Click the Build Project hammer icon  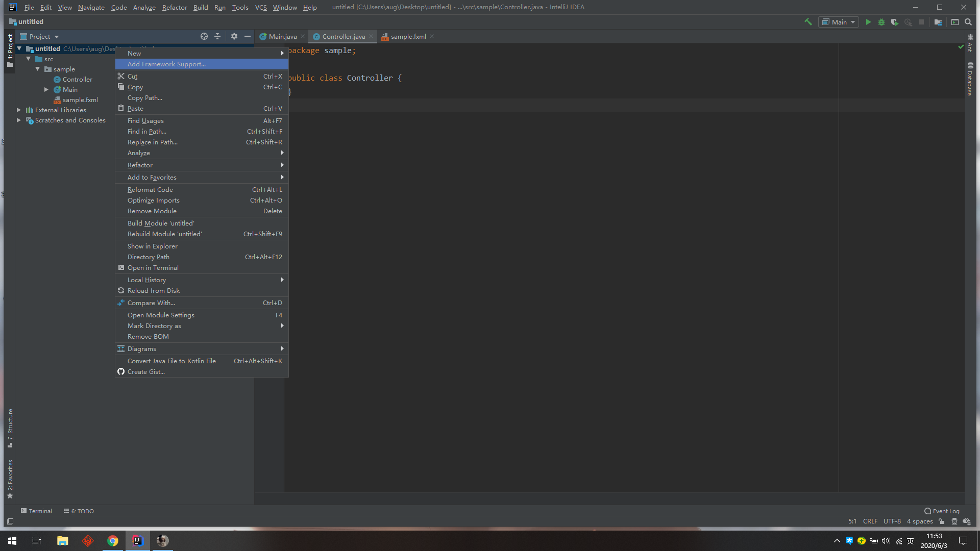pos(808,22)
